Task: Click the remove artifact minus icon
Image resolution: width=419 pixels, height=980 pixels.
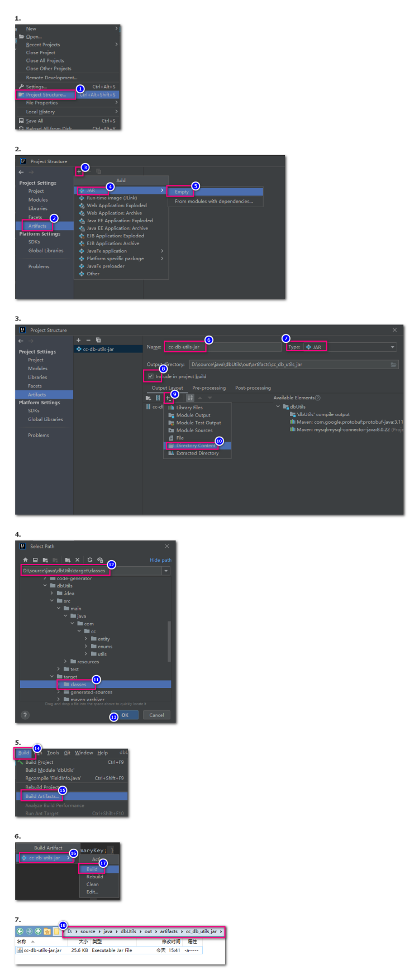Action: click(x=88, y=340)
